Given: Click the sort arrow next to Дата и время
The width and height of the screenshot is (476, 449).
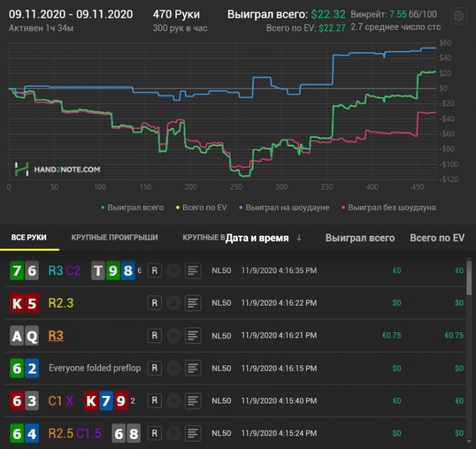Looking at the screenshot, I should [299, 238].
